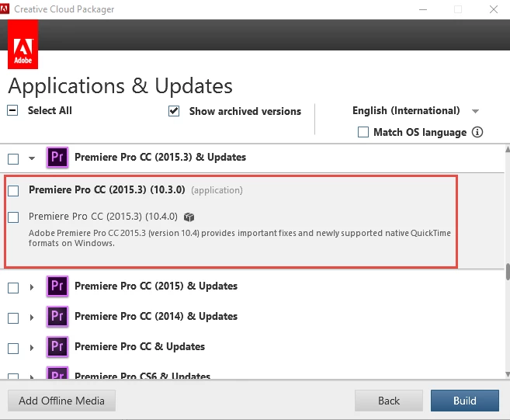Open the Match OS language info icon
Viewport: 510px width, 420px height.
tap(477, 132)
